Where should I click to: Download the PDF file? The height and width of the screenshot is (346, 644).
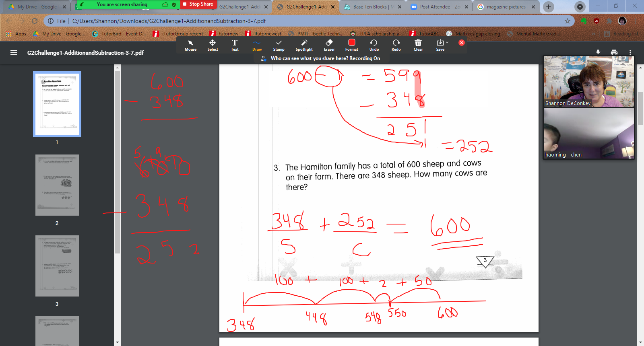click(598, 52)
